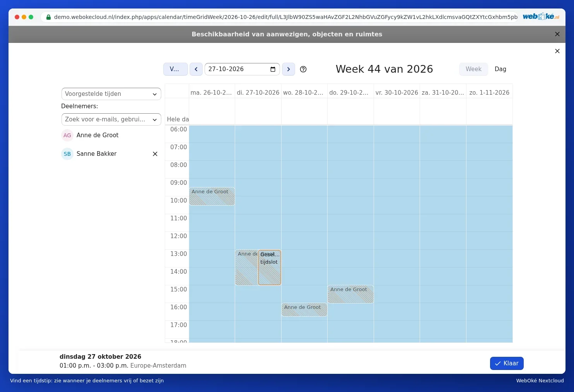This screenshot has height=392, width=574.
Task: Select Anne de Groot's busy block on Thursday
Action: click(350, 294)
